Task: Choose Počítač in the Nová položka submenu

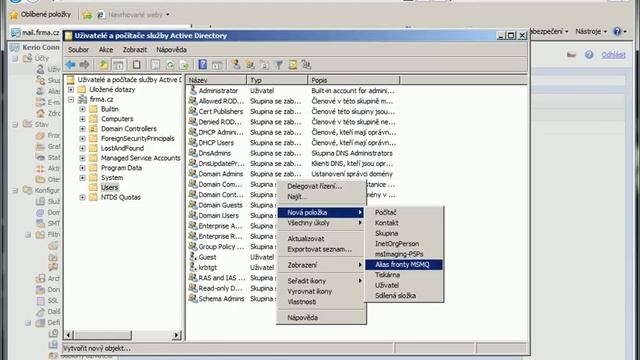Action: (x=403, y=212)
